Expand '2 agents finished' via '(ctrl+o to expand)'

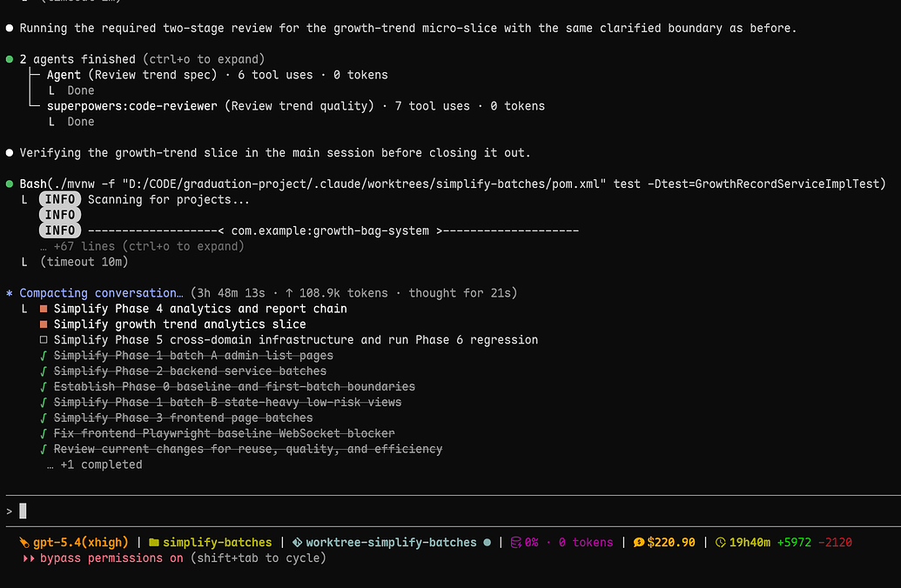coord(204,59)
